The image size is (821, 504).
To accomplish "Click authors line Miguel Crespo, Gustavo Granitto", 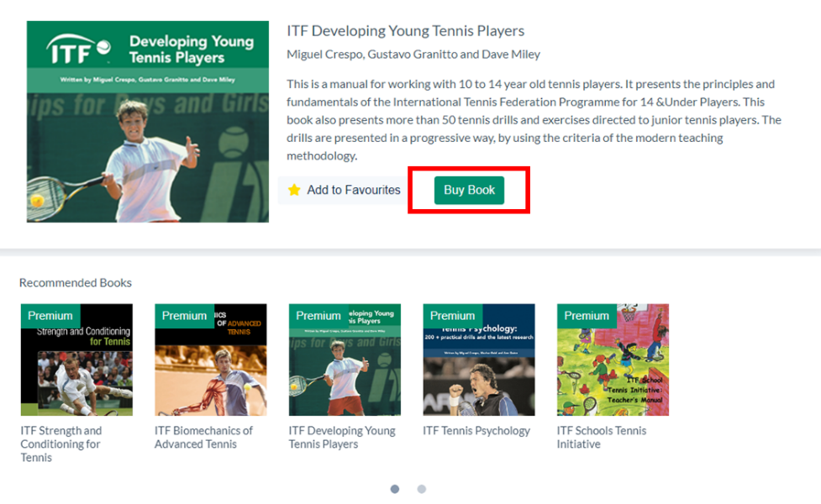I will (x=413, y=55).
